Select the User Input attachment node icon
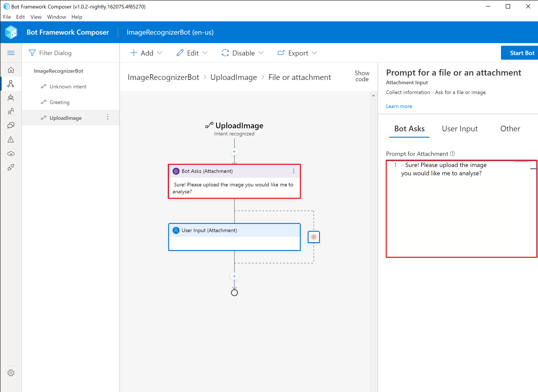 176,230
